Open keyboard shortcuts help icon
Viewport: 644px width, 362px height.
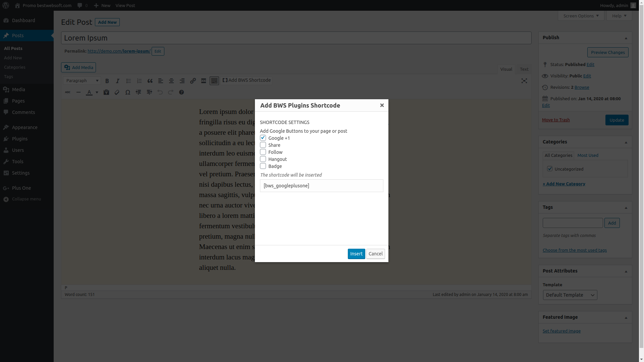pyautogui.click(x=181, y=92)
